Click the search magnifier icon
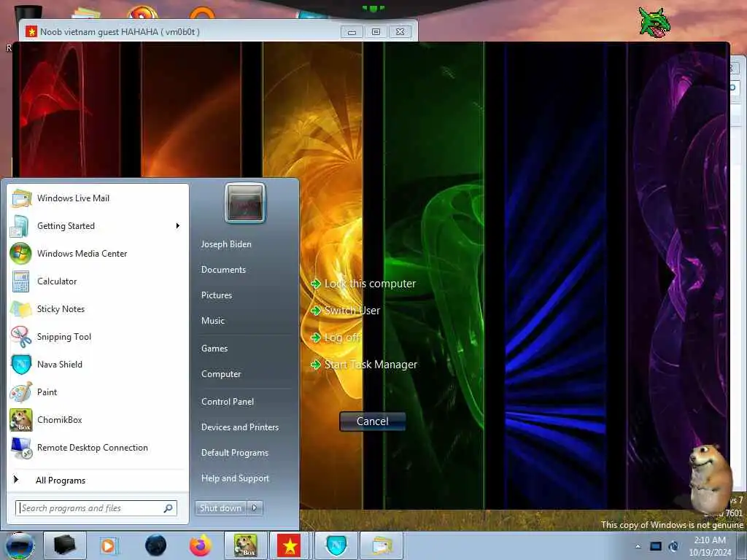747x560 pixels. pos(169,508)
